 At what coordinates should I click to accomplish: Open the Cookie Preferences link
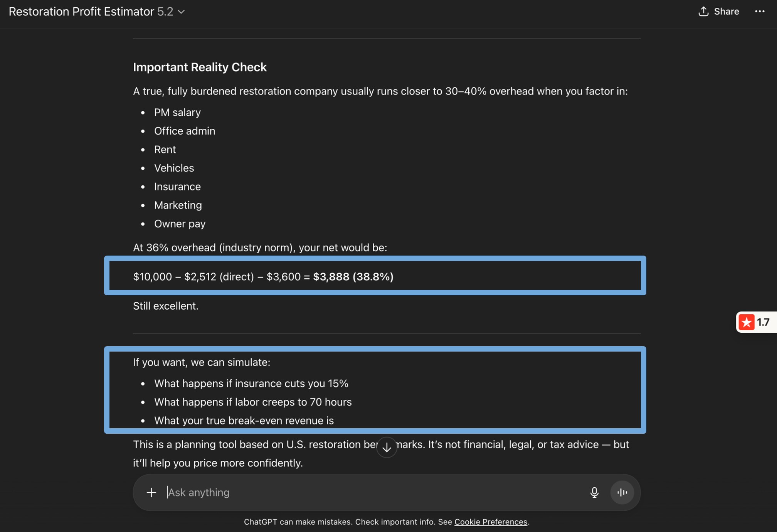point(491,522)
